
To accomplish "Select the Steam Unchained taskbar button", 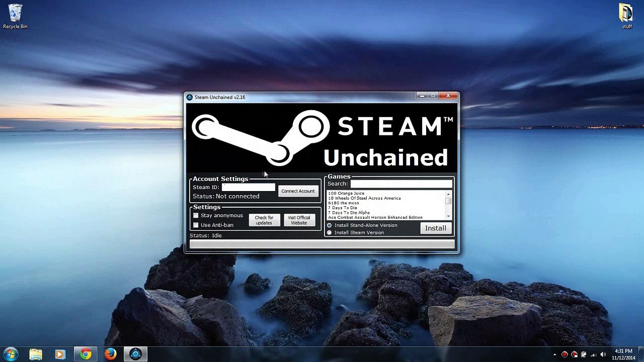I will click(135, 354).
